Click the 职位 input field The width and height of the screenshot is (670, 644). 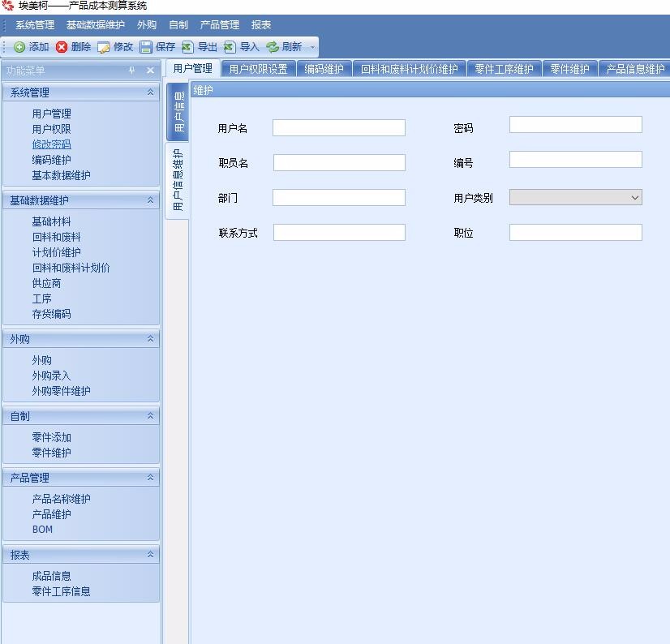(x=576, y=233)
